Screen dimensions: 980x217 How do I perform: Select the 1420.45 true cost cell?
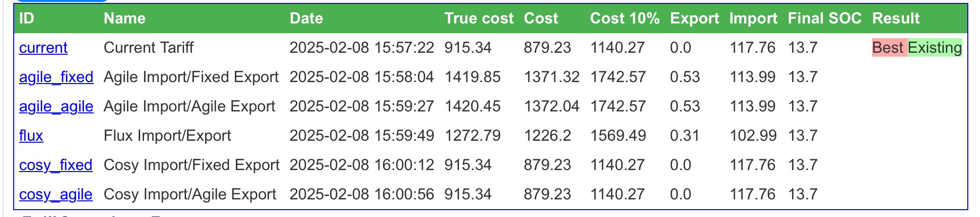(473, 106)
